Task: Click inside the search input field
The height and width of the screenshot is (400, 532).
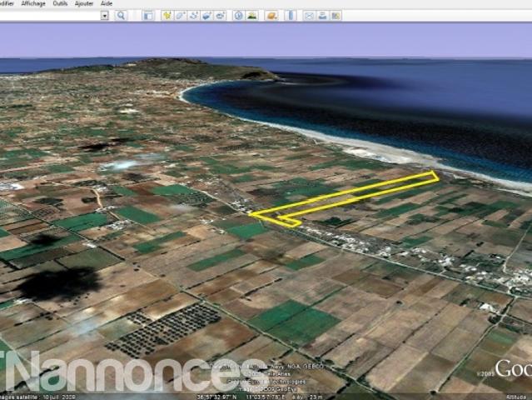Action: pyautogui.click(x=50, y=16)
